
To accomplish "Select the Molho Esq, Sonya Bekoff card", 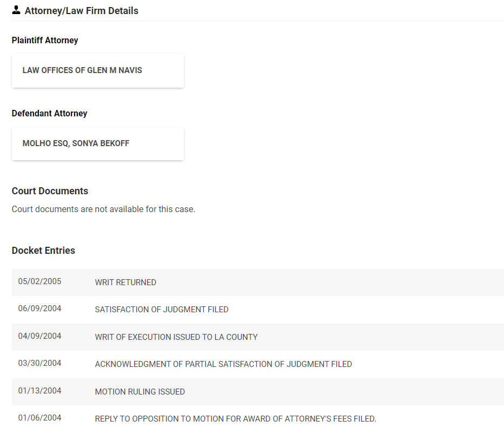I will (x=97, y=143).
